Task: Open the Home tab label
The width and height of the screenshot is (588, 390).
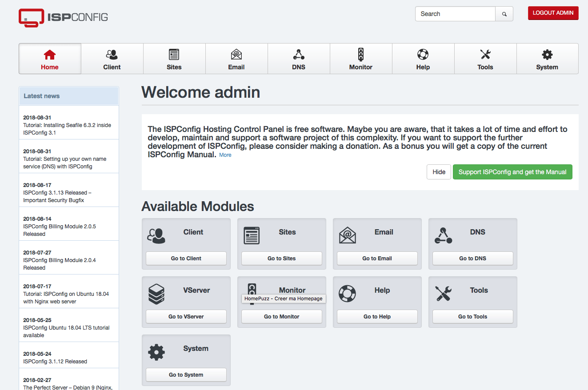Action: click(x=50, y=67)
